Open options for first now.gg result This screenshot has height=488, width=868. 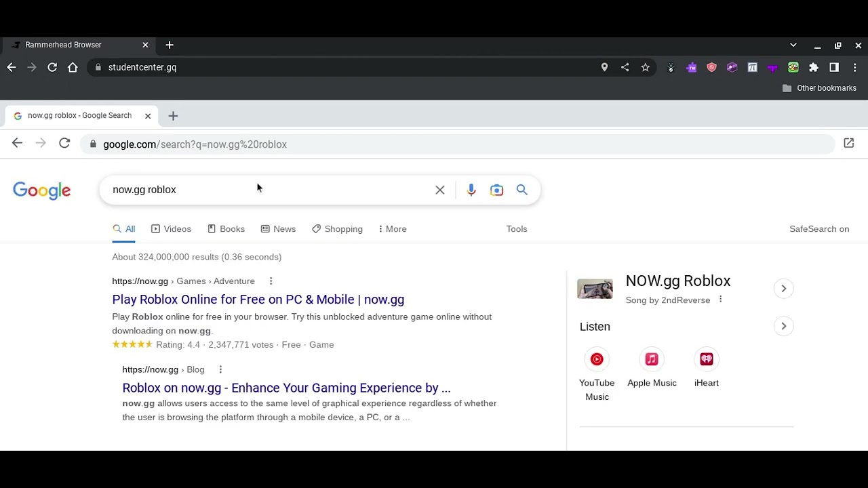pyautogui.click(x=271, y=281)
